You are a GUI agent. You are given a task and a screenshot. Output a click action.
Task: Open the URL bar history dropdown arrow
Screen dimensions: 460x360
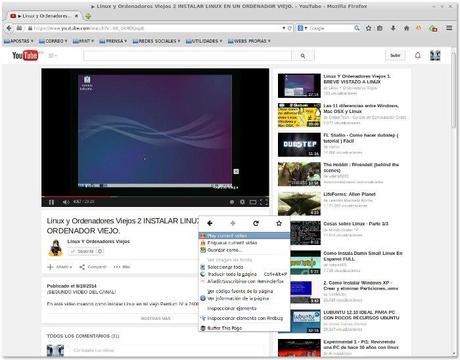coord(284,28)
